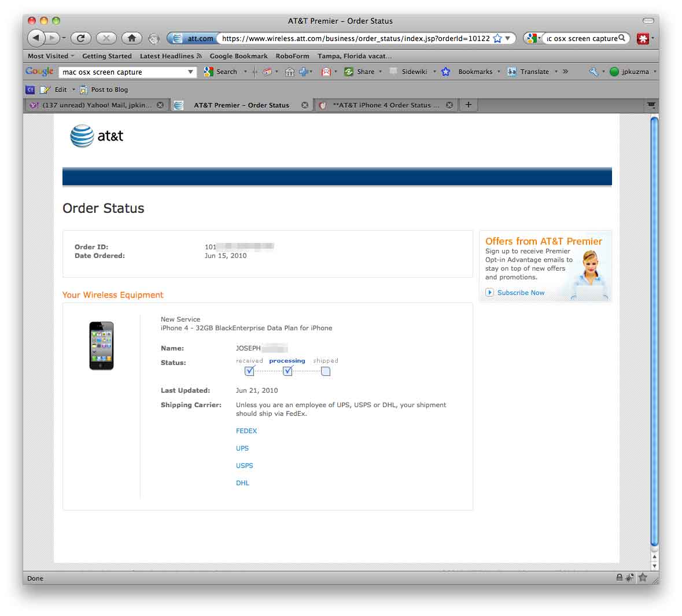Close the Yahoo! Mail tab
Viewport: 682px width, 616px height.
160,105
